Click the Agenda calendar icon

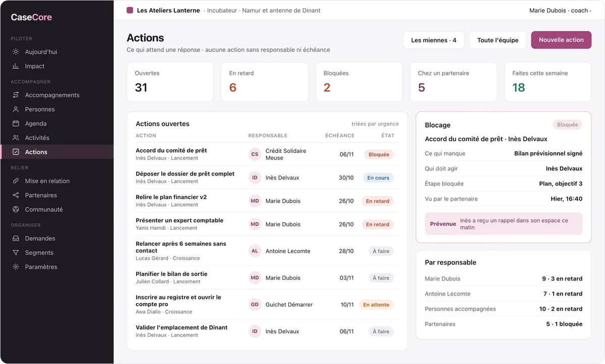click(x=16, y=124)
